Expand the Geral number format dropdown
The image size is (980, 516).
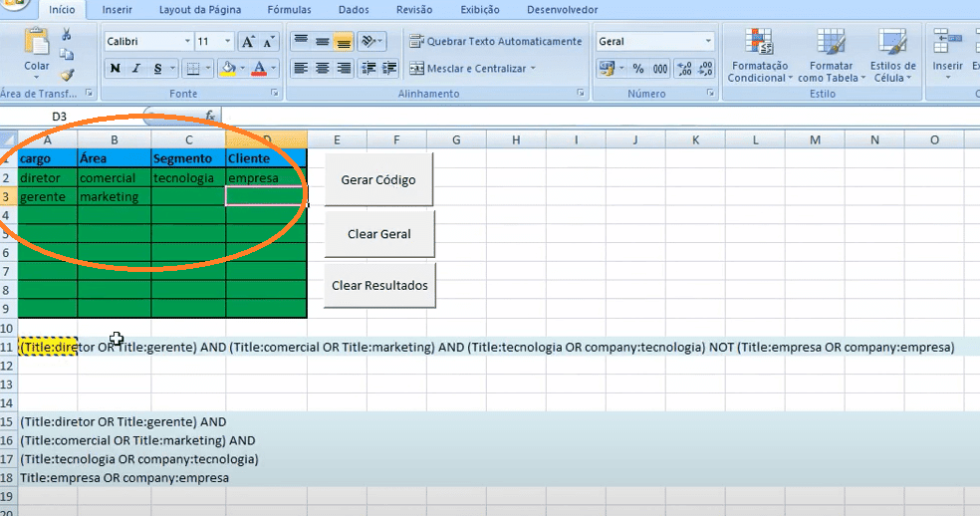pos(708,42)
